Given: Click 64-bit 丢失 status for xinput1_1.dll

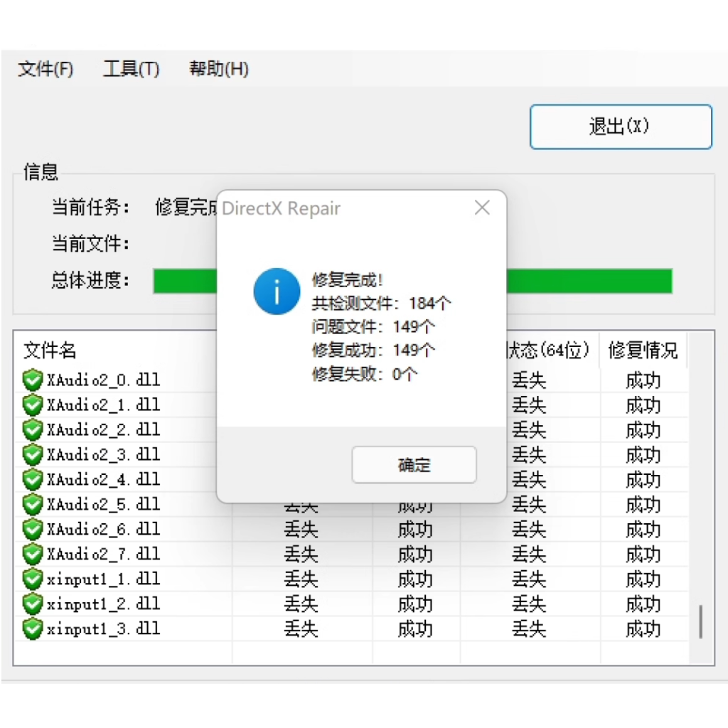Looking at the screenshot, I should pos(529,579).
